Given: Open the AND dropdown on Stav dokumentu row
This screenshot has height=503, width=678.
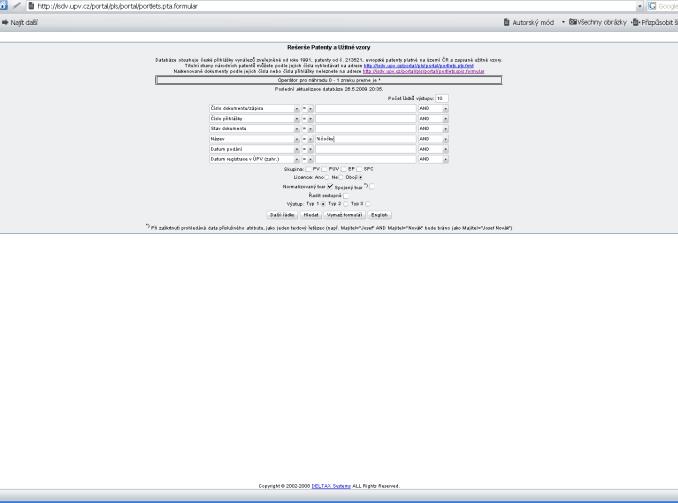Looking at the screenshot, I should [433, 129].
